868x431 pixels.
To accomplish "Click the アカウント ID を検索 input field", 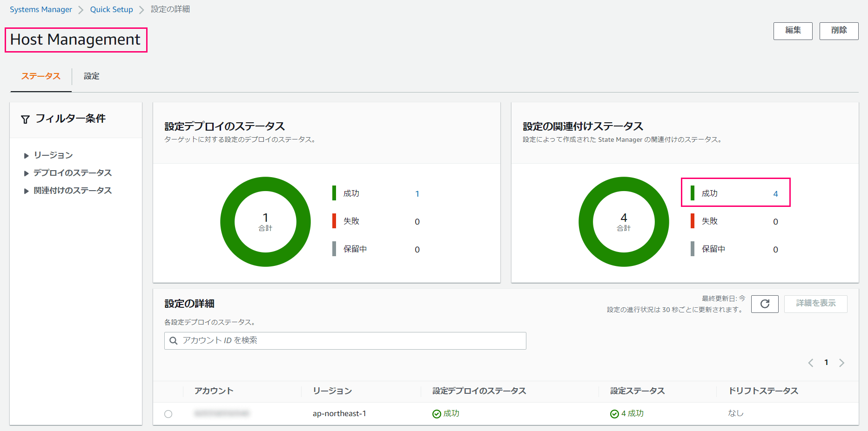I will click(344, 340).
